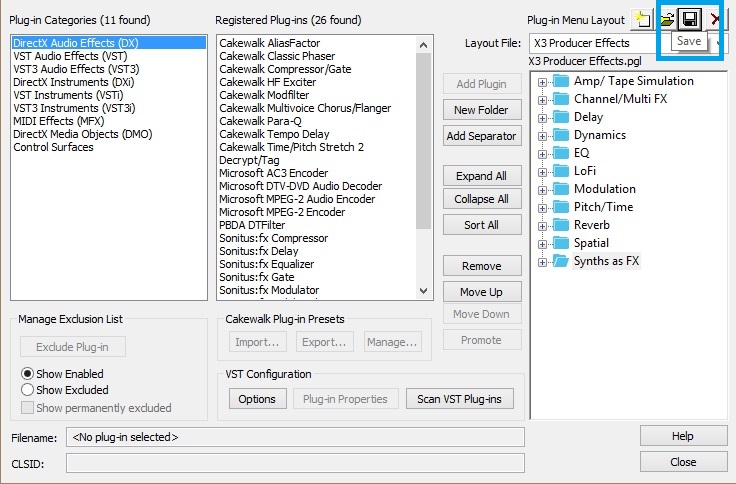736x484 pixels.
Task: Expand the LoFi tree node
Action: pyautogui.click(x=542, y=172)
